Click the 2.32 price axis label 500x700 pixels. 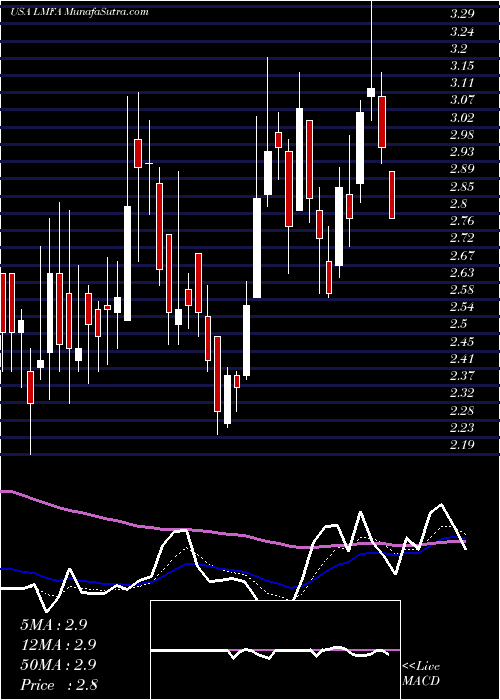(461, 393)
